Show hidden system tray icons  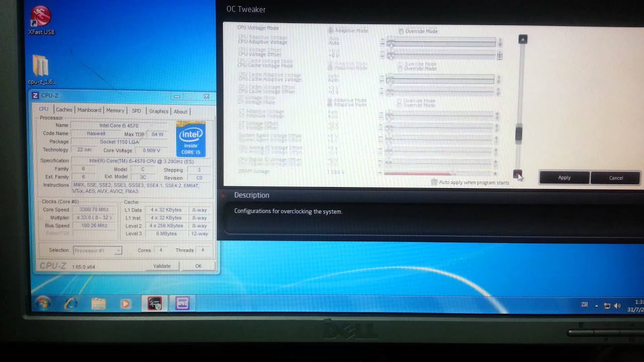(x=597, y=306)
